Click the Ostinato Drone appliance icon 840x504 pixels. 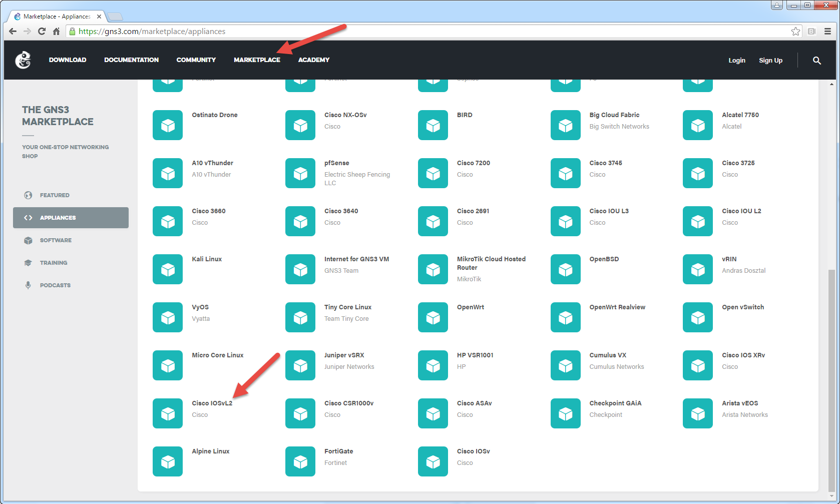pyautogui.click(x=168, y=125)
